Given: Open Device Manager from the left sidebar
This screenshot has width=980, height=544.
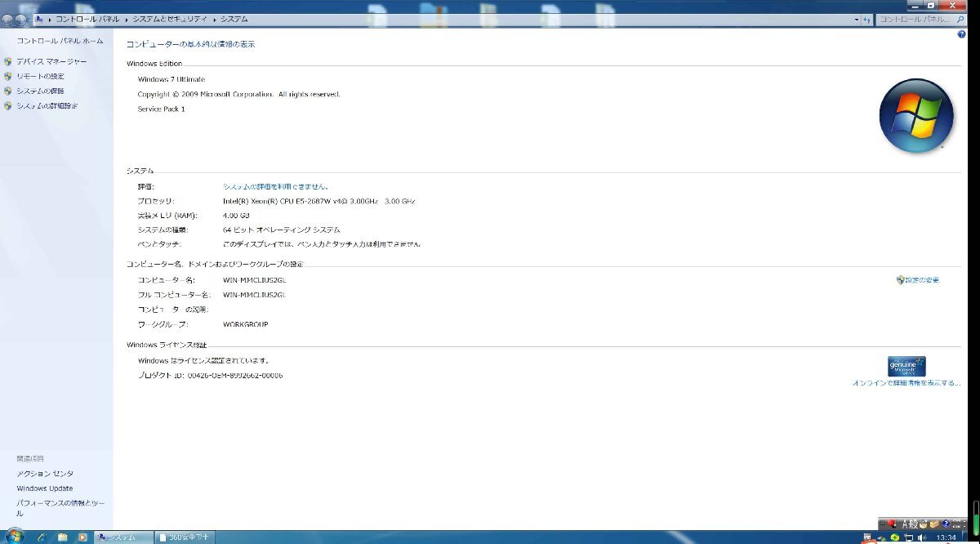Looking at the screenshot, I should click(51, 61).
